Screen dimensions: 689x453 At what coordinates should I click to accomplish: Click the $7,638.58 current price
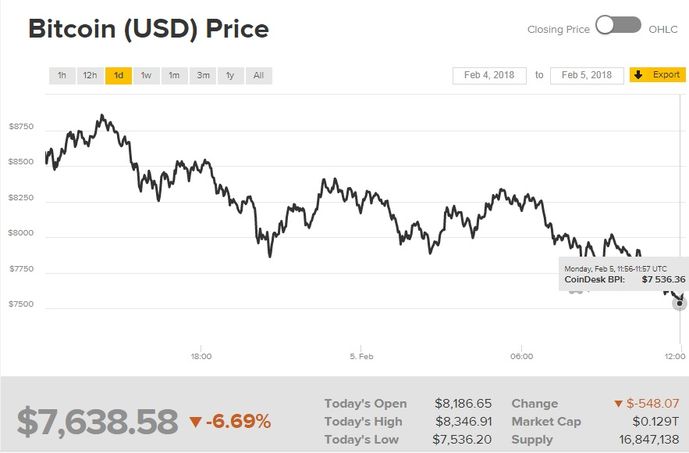[97, 421]
